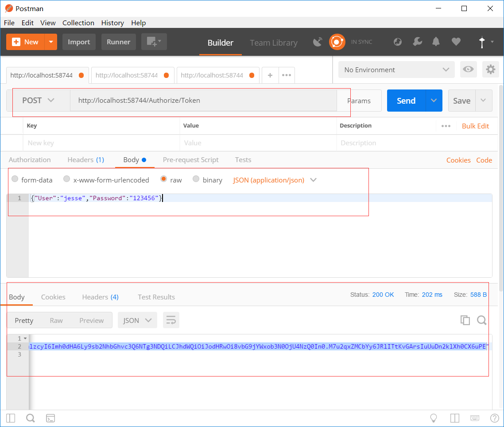
Task: Switch to the Team Library tab
Action: tap(274, 43)
